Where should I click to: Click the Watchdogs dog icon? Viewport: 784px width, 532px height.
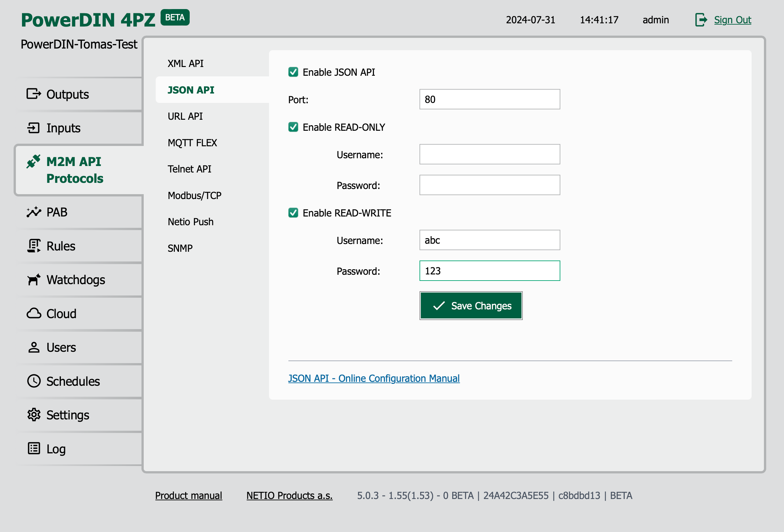34,280
